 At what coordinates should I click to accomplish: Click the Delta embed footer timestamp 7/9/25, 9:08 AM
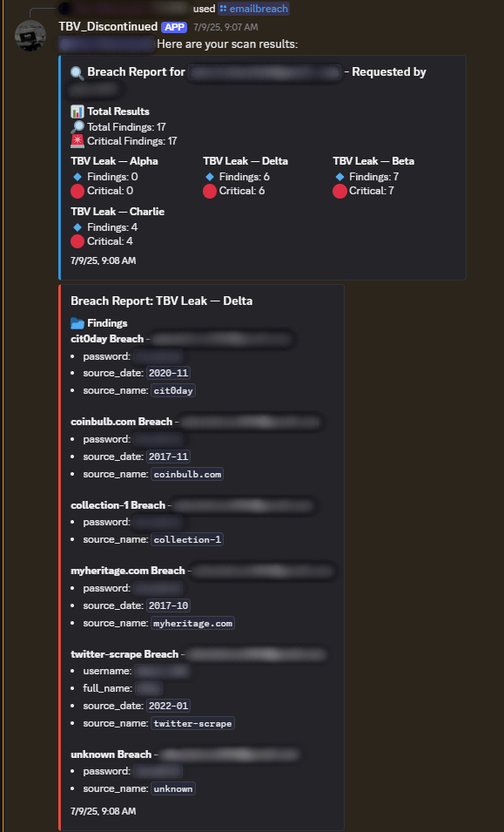point(104,811)
